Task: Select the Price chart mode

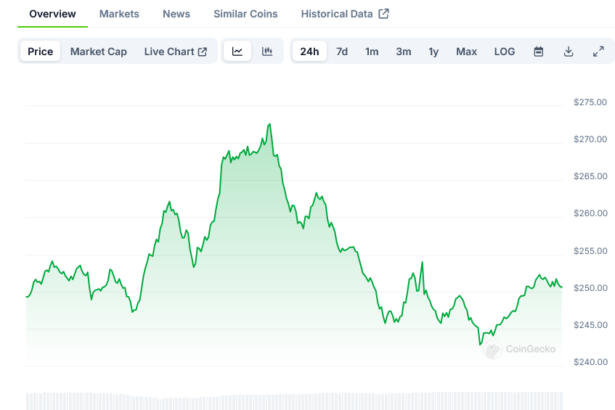Action: point(41,51)
